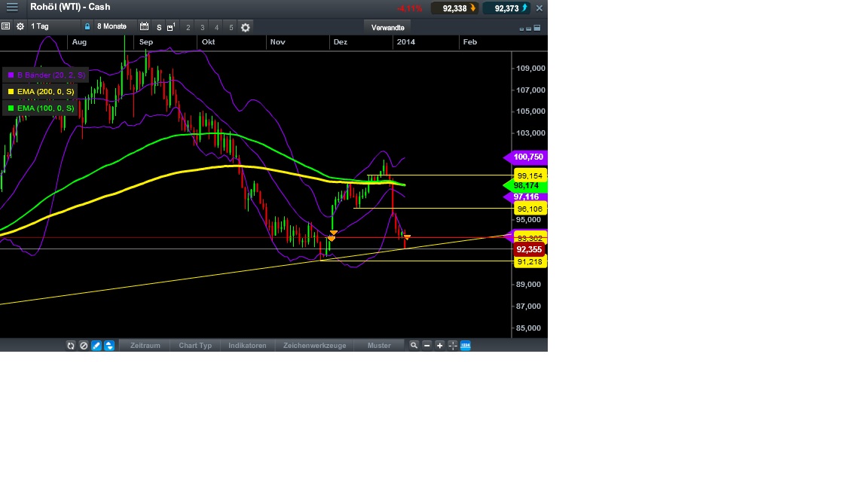868x488 pixels.
Task: Click the calendar icon in the toolbar
Action: (x=142, y=26)
